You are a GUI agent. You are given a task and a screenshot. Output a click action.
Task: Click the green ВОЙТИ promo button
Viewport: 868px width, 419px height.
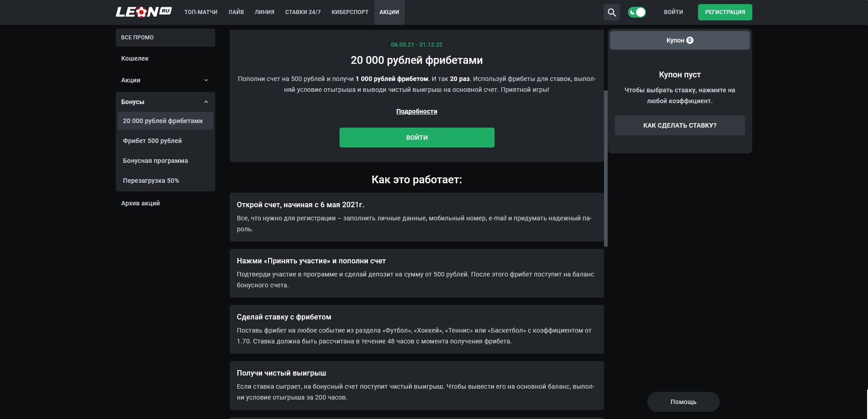pos(417,138)
